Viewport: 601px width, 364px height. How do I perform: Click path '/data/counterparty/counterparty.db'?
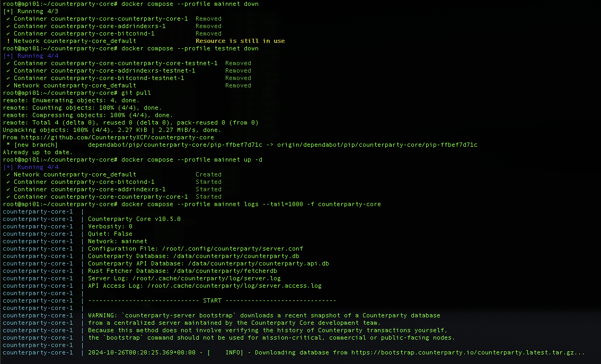tap(236, 256)
